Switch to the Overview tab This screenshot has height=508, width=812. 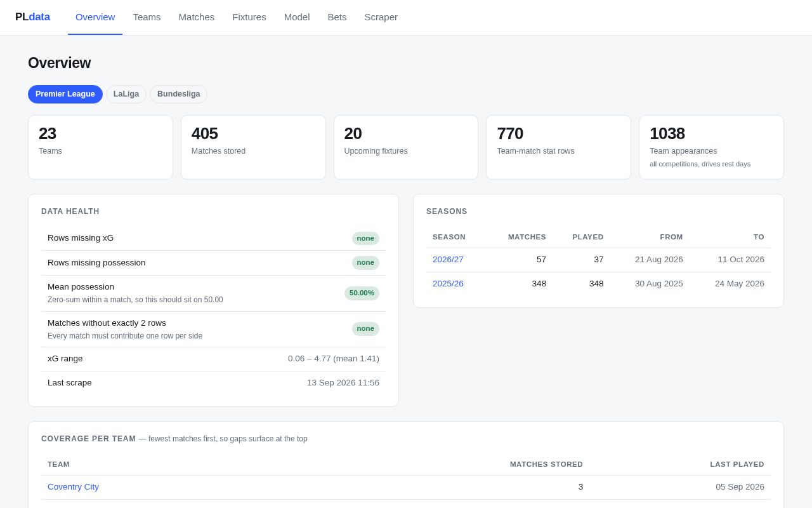point(95,17)
